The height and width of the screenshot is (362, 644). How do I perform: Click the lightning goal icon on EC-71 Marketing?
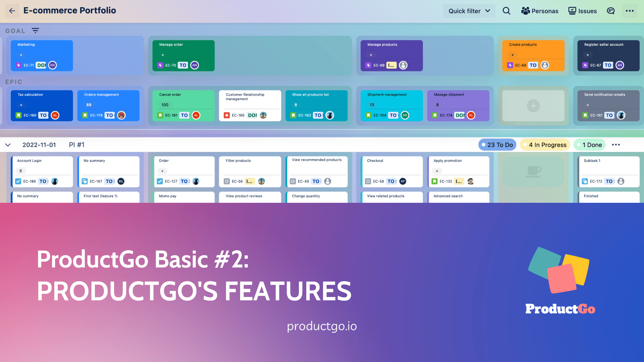[19, 65]
